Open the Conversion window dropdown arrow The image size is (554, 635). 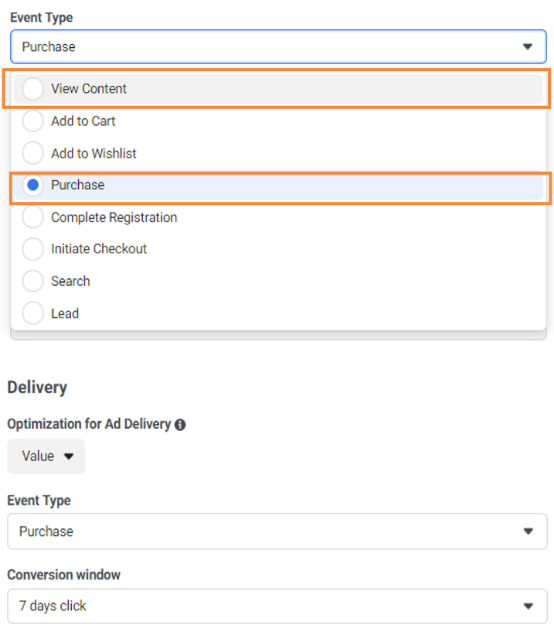tap(528, 606)
